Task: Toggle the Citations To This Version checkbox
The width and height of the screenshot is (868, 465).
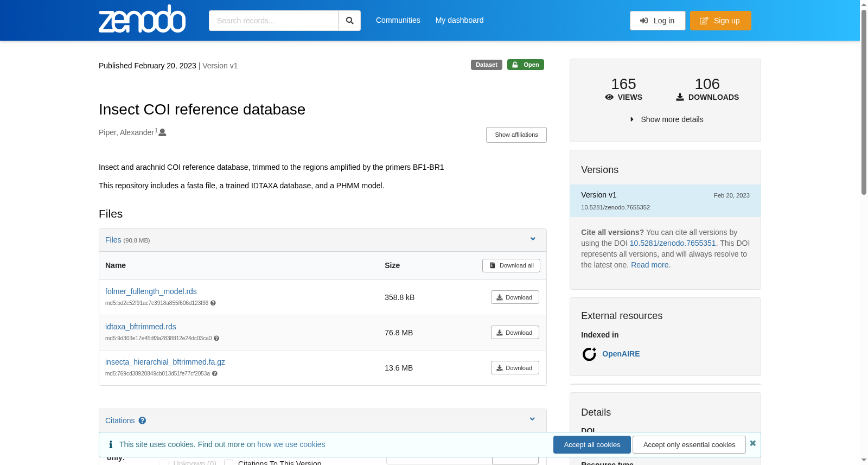Action: 229,463
